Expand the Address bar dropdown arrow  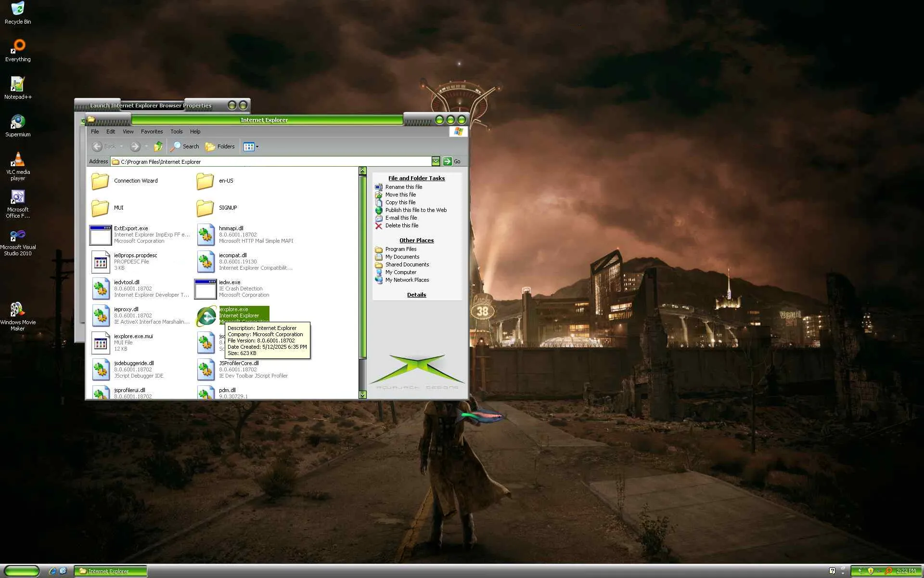click(x=436, y=161)
